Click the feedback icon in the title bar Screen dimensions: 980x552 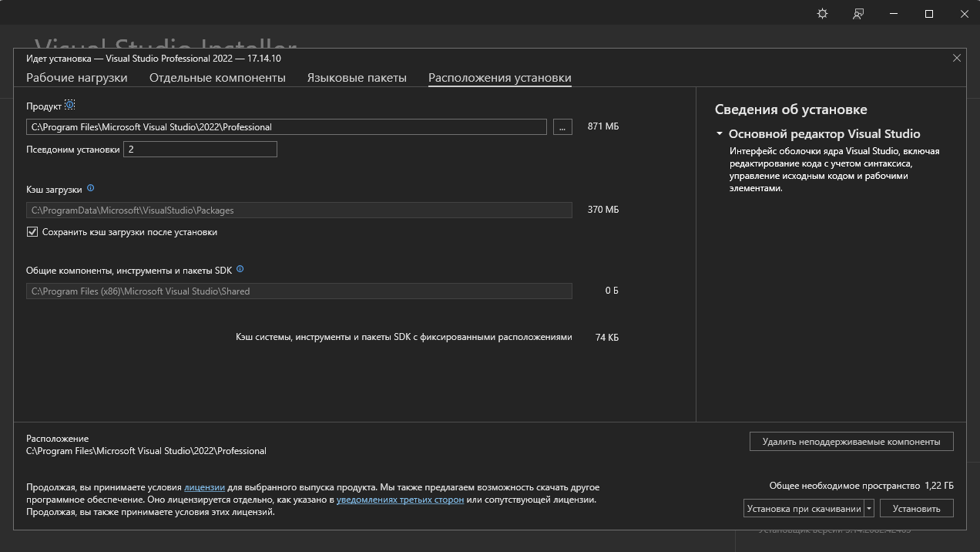(858, 14)
